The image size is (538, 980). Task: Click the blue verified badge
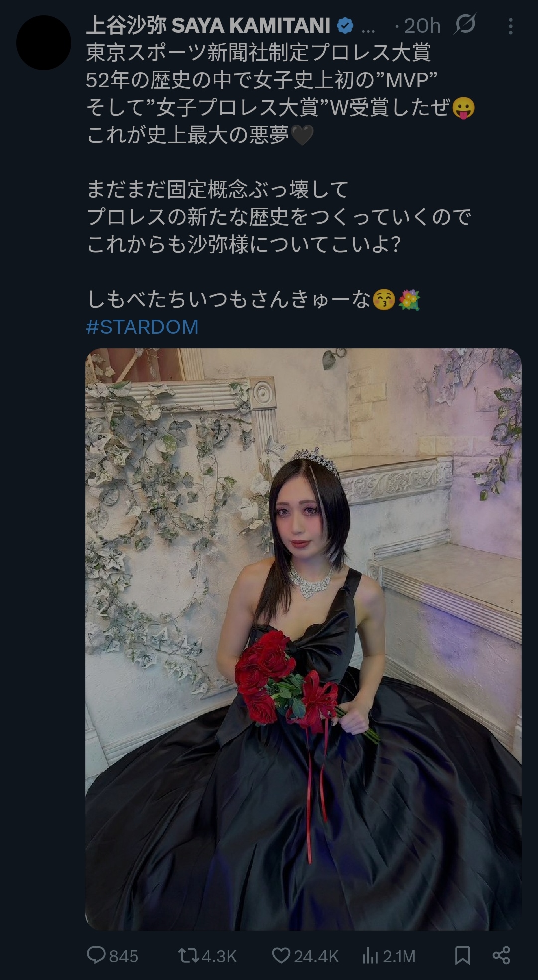click(x=345, y=25)
